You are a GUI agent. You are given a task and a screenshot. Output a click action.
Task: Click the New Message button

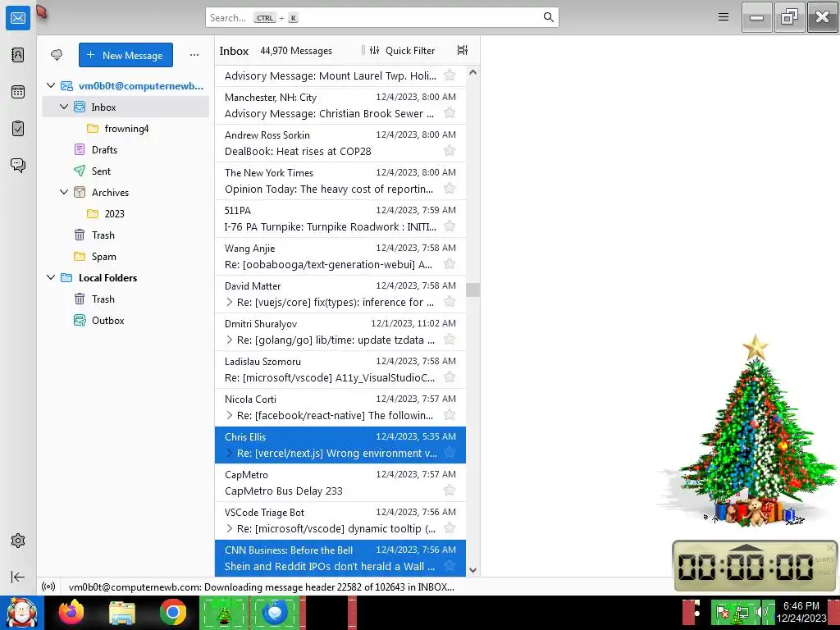126,55
